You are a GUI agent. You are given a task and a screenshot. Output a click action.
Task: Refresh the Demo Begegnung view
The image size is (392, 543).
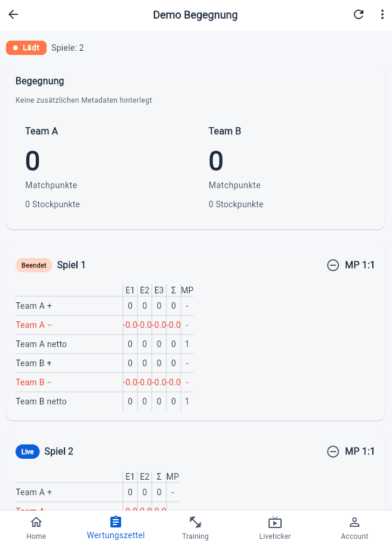pyautogui.click(x=359, y=14)
